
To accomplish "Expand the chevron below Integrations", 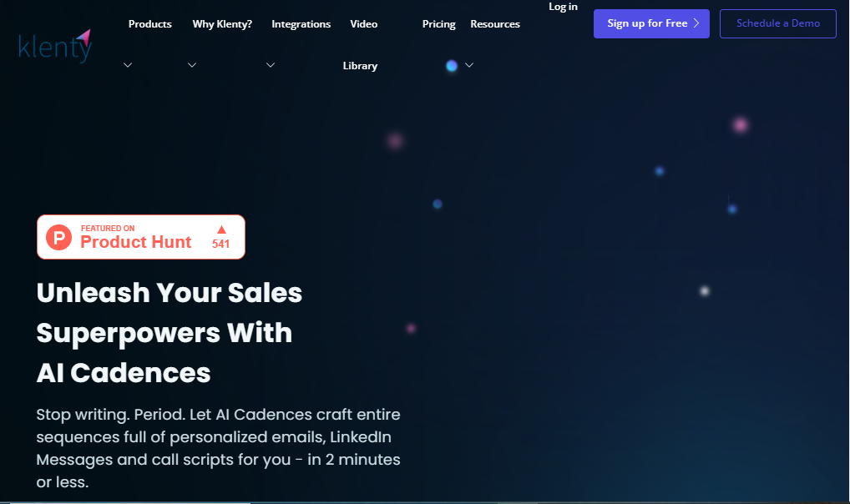I will 271,66.
